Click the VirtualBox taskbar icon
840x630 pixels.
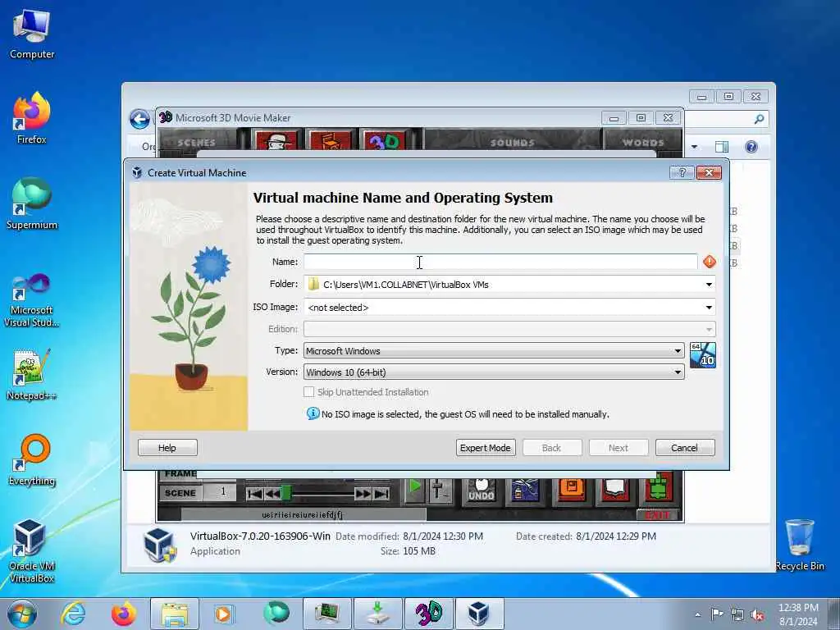coord(479,614)
